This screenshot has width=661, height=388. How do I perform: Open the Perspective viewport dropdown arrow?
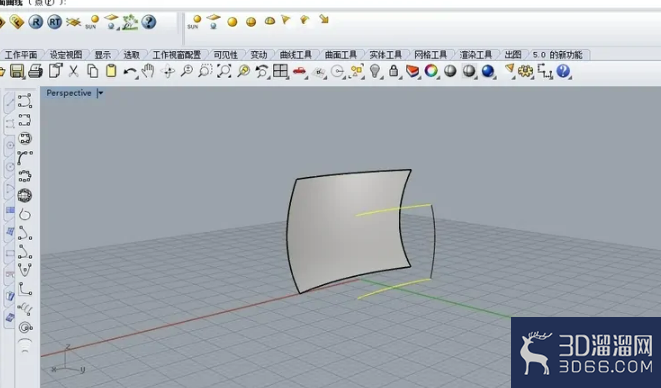coord(100,93)
